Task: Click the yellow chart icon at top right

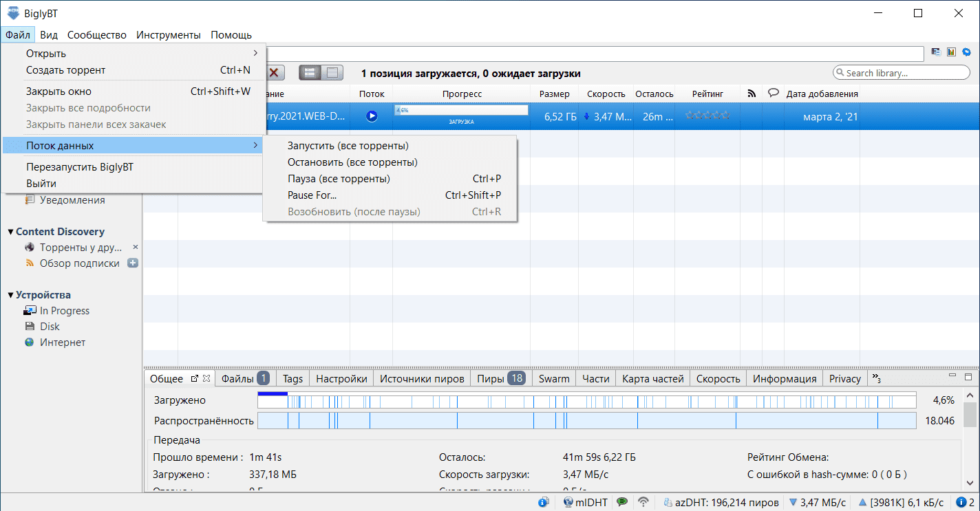Action: pyautogui.click(x=951, y=52)
